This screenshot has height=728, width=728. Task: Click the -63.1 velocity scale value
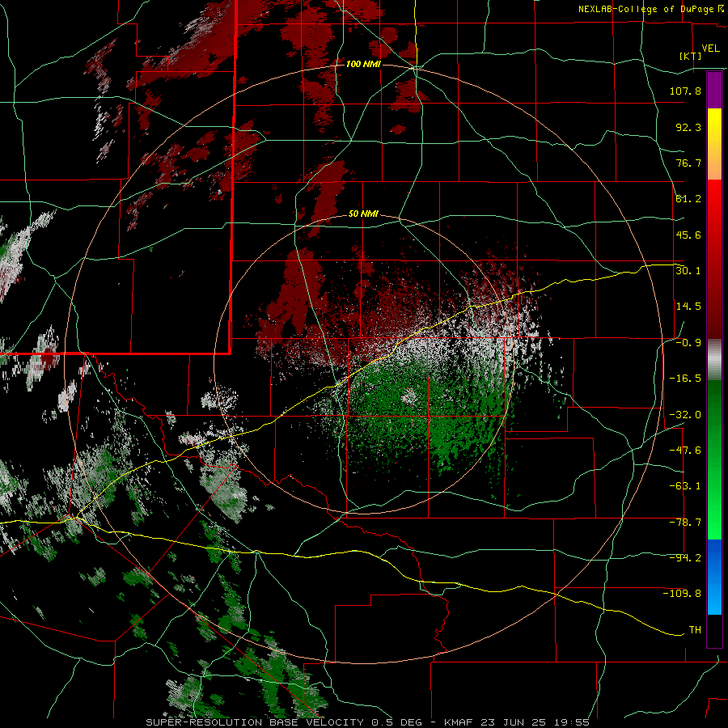(685, 486)
